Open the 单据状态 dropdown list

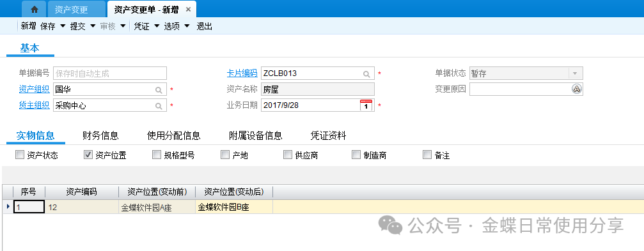point(575,73)
